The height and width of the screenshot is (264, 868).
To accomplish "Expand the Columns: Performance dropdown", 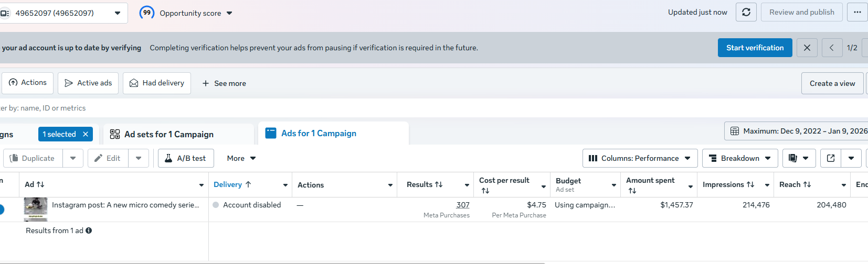I will click(640, 158).
